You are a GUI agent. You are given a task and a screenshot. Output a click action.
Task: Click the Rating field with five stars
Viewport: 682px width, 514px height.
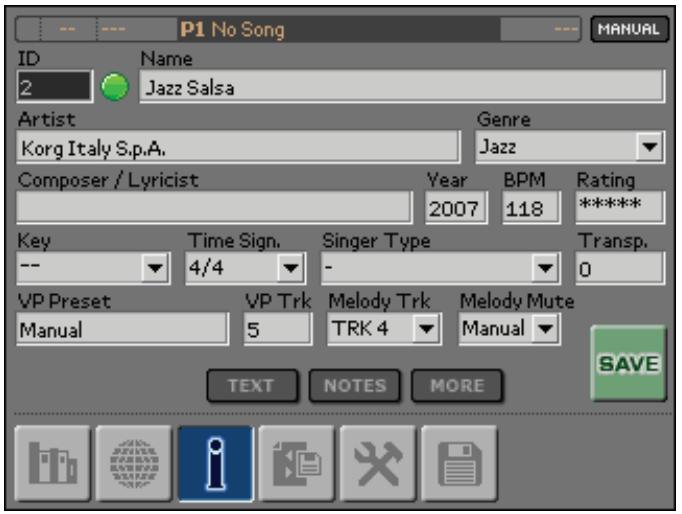click(x=620, y=207)
